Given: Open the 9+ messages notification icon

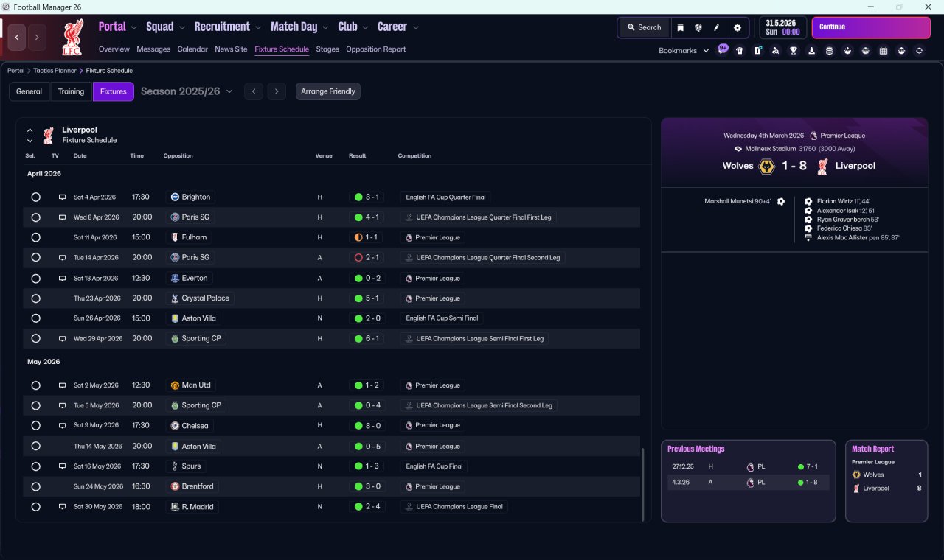Looking at the screenshot, I should [x=723, y=49].
